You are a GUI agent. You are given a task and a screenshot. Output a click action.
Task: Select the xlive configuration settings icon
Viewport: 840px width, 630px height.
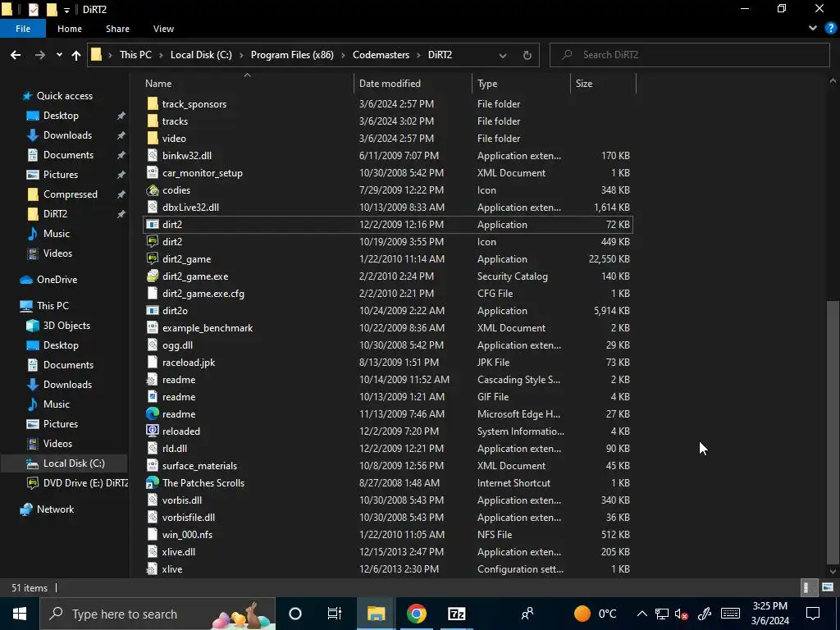(x=153, y=569)
